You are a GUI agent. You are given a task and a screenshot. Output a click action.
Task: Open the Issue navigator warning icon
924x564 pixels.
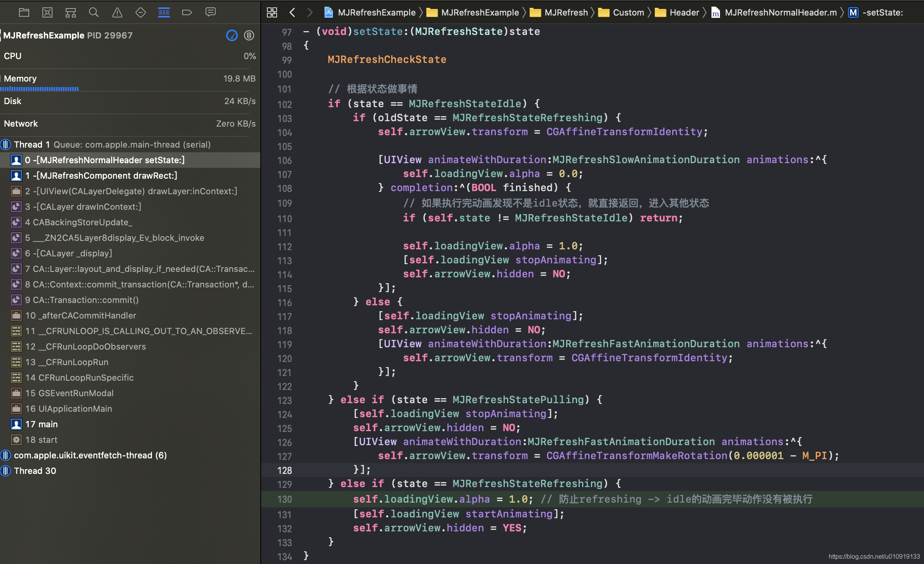click(117, 12)
